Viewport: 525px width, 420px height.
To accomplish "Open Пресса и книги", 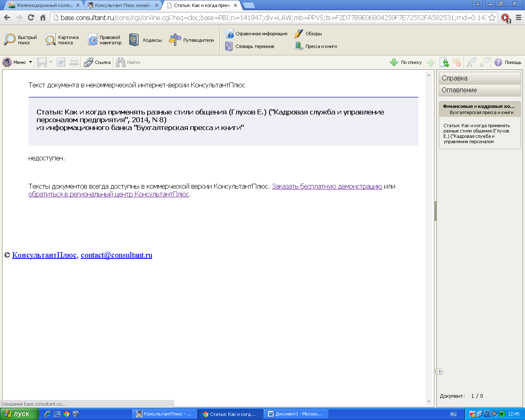I will tap(316, 46).
